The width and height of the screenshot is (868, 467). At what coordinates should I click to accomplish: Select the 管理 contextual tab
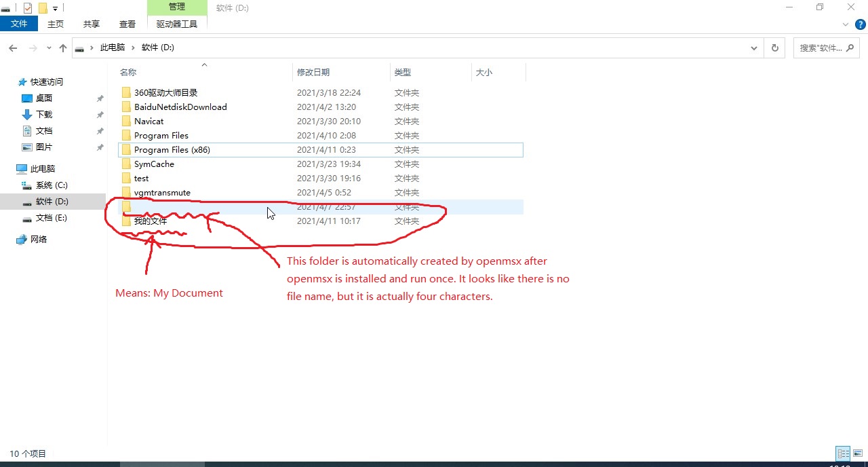pyautogui.click(x=177, y=7)
